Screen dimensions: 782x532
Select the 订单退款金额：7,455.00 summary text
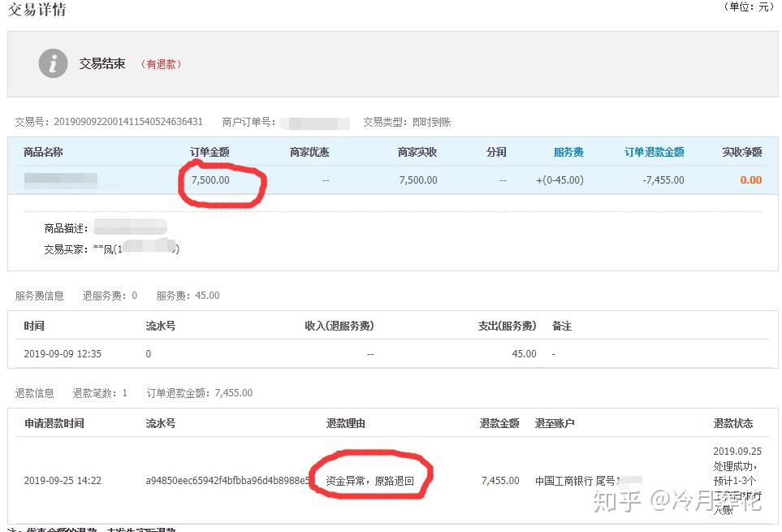(x=200, y=393)
